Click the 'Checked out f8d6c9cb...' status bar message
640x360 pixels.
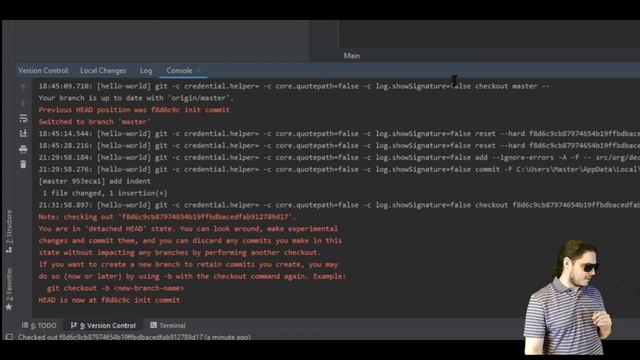coord(134,337)
